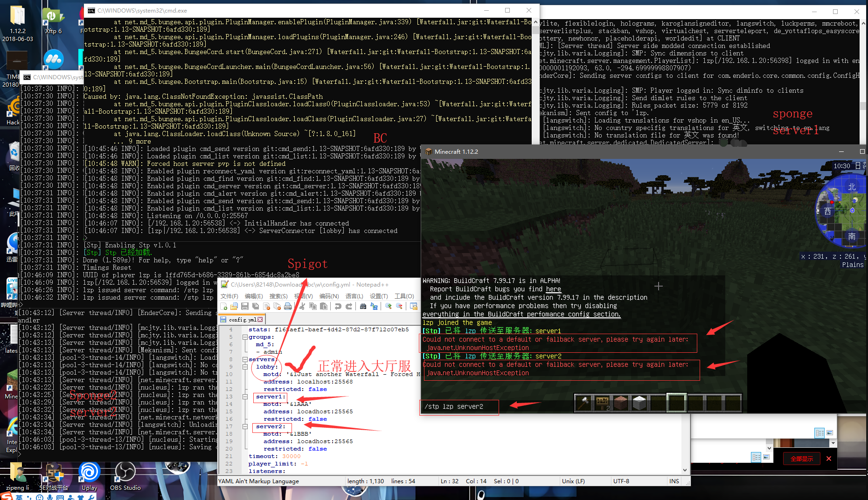Viewport: 868px width, 500px height.
Task: Click Save icon in Notepad++ toolbar
Action: click(245, 306)
